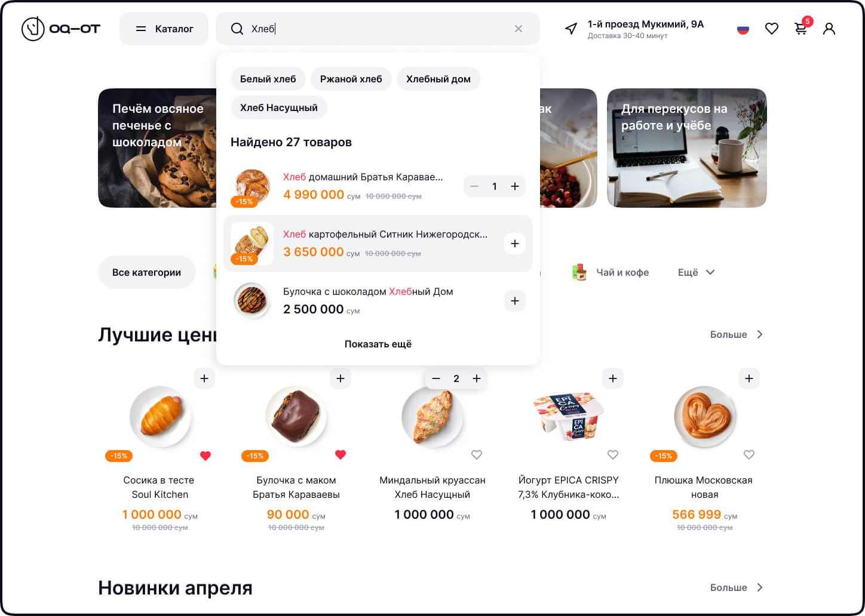The image size is (865, 616).
Task: Expand the Ещё categories dropdown
Action: (696, 272)
